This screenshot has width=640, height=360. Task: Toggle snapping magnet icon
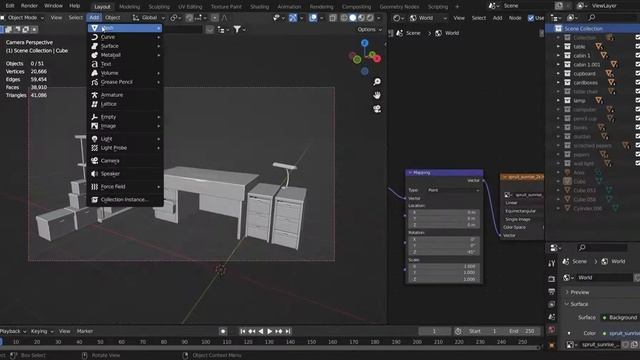[x=189, y=18]
